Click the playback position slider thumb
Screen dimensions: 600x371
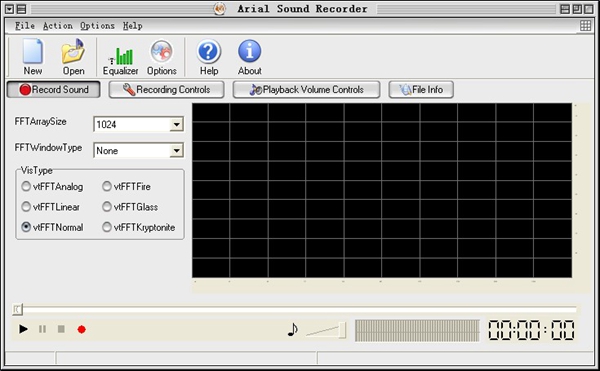click(x=17, y=309)
